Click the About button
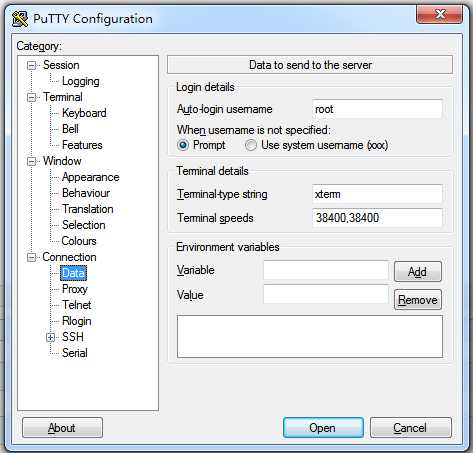Screen dimensions: 473x453 click(62, 428)
